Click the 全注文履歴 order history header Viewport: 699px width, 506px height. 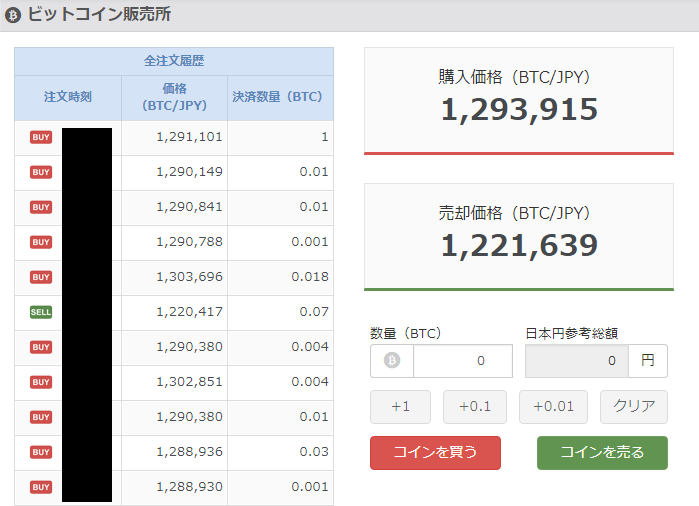coord(174,61)
